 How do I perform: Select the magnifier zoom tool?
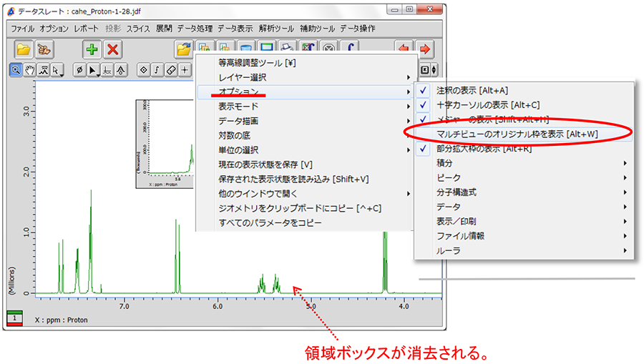coord(16,69)
